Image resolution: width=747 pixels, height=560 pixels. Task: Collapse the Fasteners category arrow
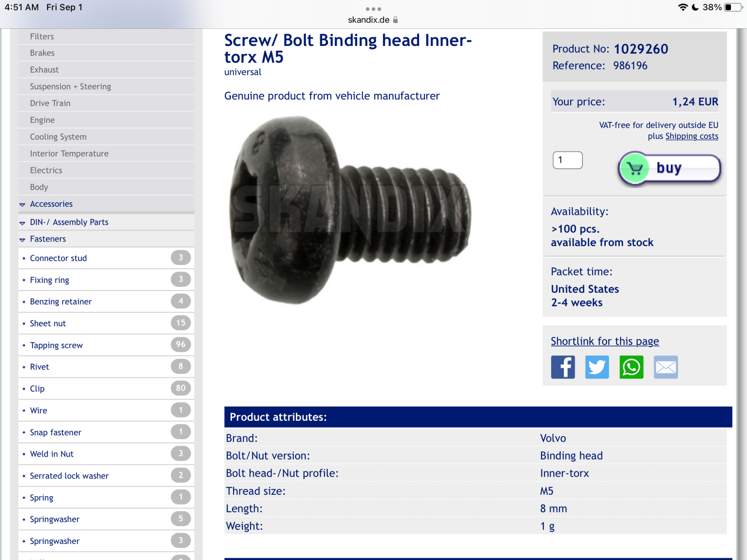[22, 240]
